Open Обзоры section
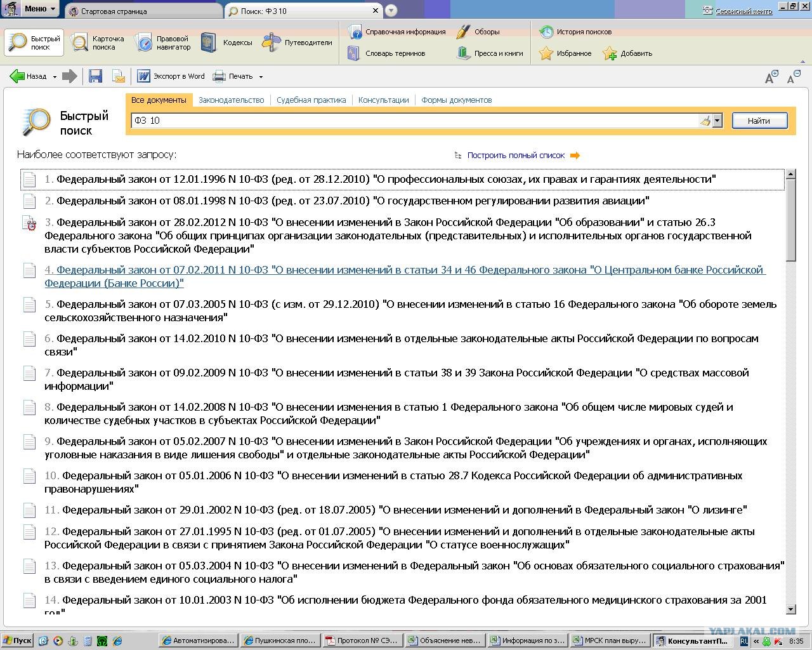Image resolution: width=812 pixels, height=650 pixels. 478,32
